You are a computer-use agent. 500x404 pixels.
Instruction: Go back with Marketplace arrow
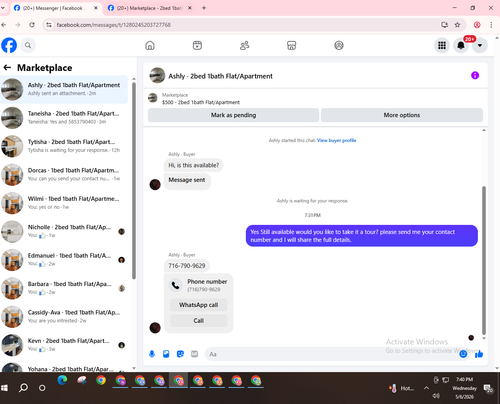coord(7,68)
